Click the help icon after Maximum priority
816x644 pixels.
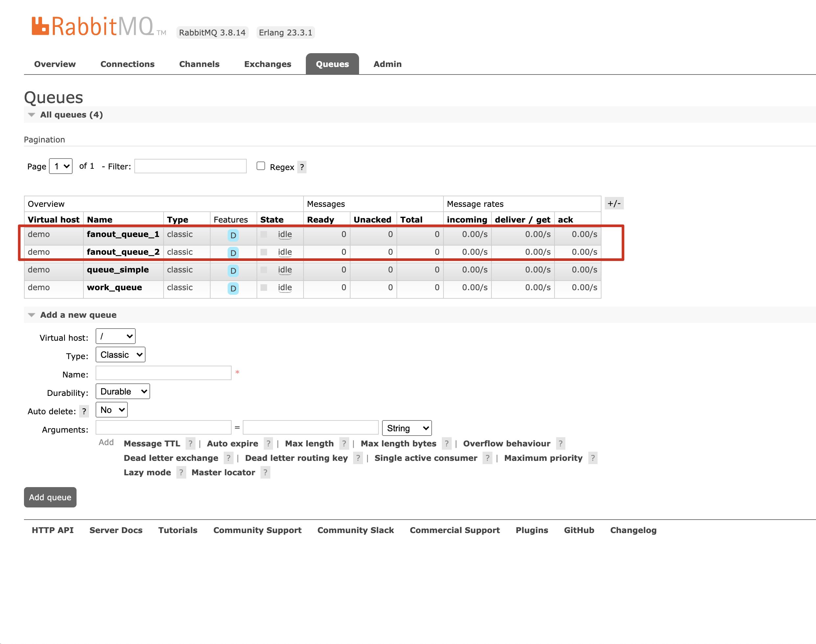[x=593, y=458]
